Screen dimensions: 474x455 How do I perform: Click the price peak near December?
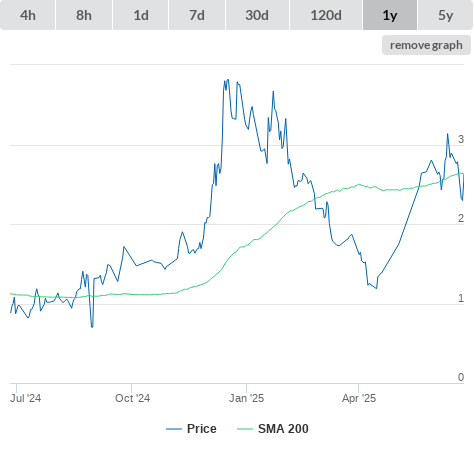coord(228,80)
